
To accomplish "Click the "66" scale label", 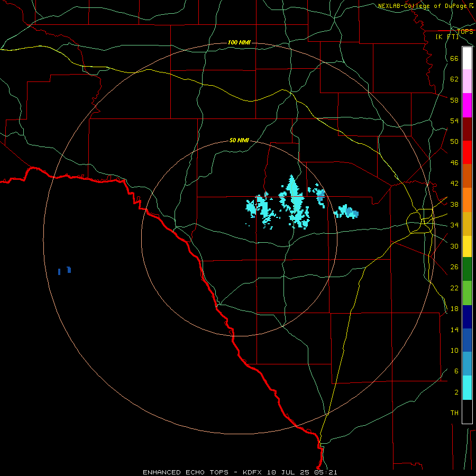I will (454, 58).
